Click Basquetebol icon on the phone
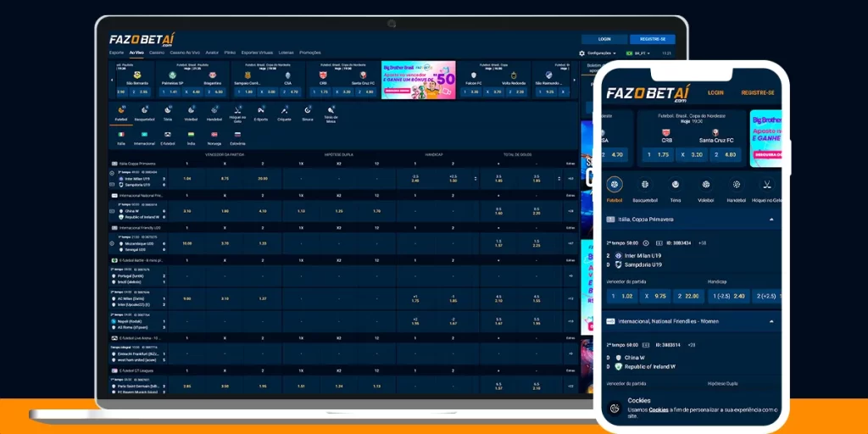Viewport: 868px width, 434px height. (x=645, y=184)
